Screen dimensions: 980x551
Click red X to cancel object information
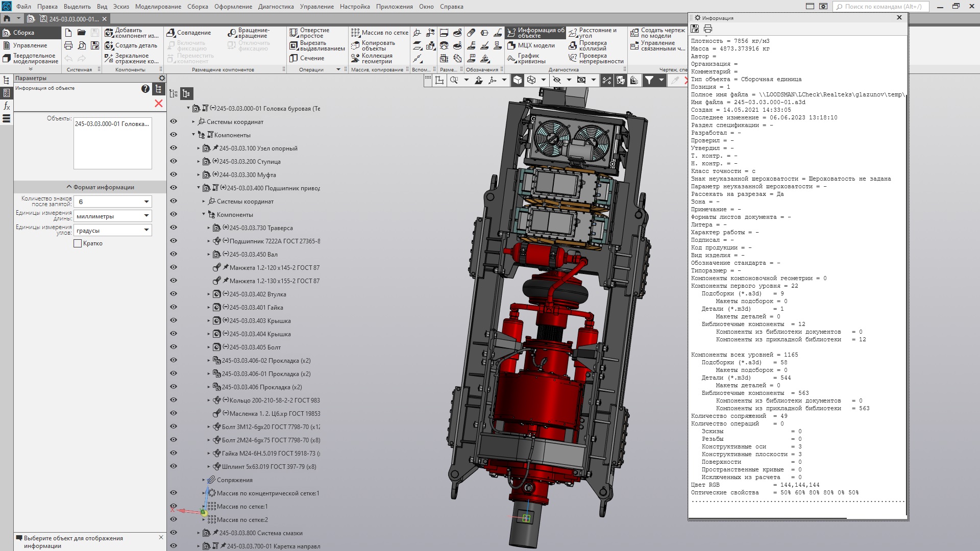(x=159, y=104)
